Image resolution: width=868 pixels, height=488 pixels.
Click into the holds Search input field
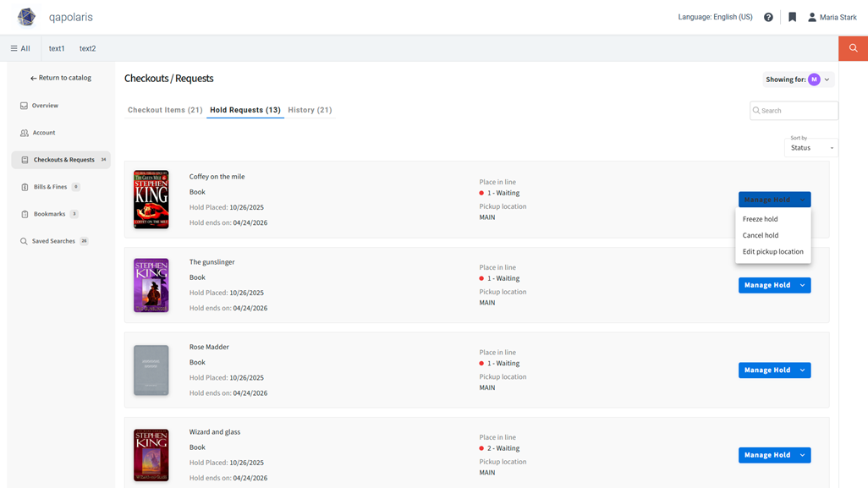[x=794, y=111]
